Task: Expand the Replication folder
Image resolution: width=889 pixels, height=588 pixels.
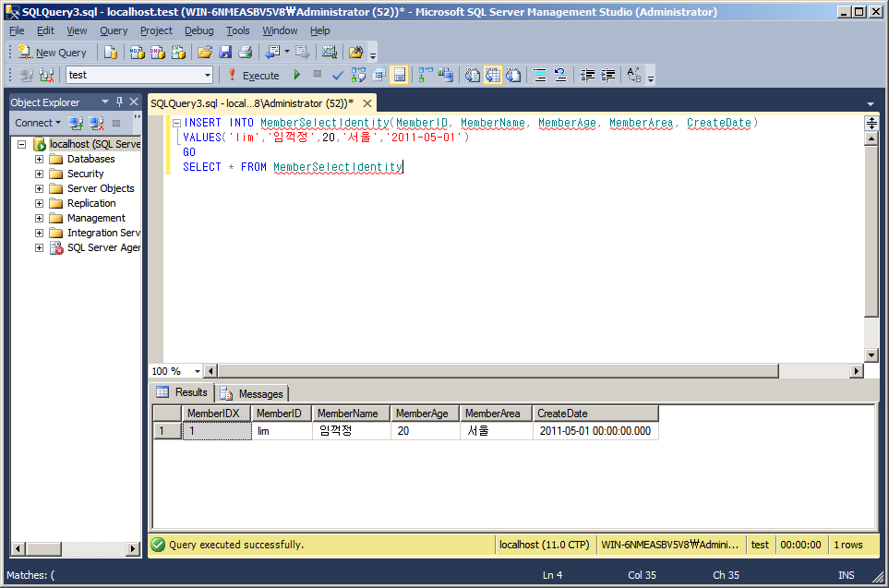Action: (x=39, y=203)
